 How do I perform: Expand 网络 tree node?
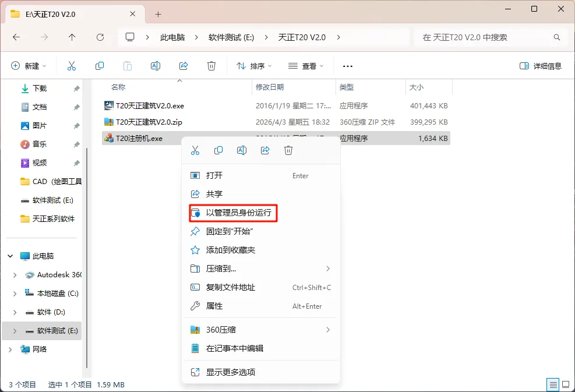pyautogui.click(x=10, y=349)
